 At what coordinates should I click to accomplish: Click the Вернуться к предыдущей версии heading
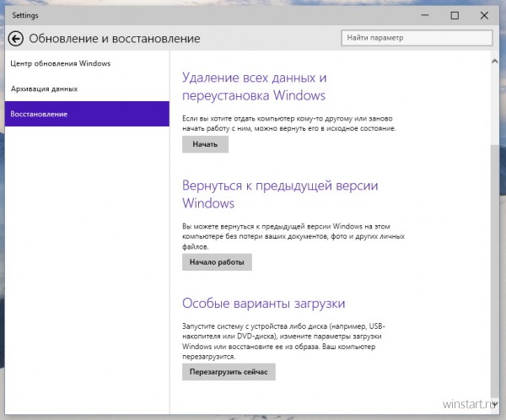(x=279, y=194)
